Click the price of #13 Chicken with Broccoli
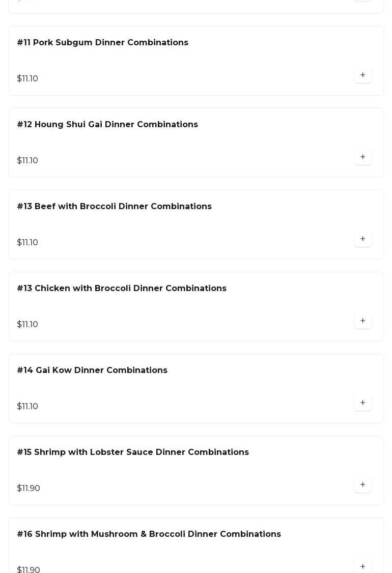 [x=27, y=325]
